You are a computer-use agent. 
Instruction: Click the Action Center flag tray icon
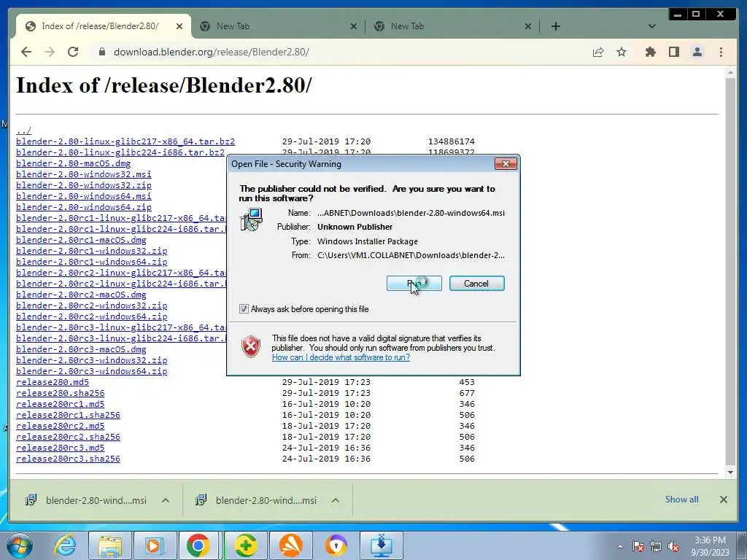coord(638,546)
